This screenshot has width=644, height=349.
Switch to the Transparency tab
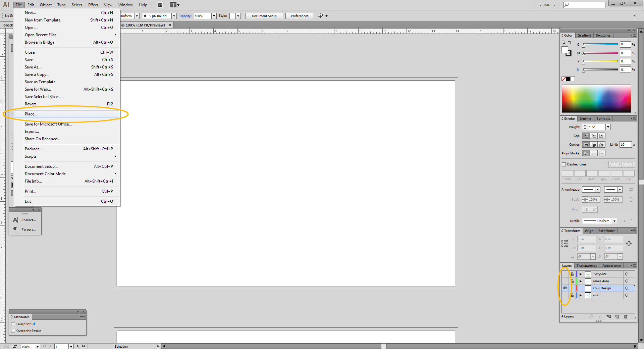587,265
